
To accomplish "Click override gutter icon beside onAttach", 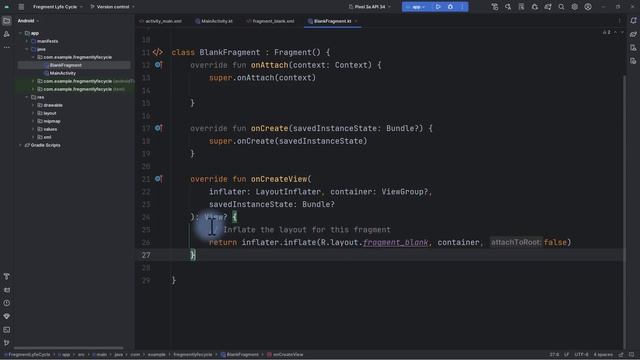I will [158, 65].
